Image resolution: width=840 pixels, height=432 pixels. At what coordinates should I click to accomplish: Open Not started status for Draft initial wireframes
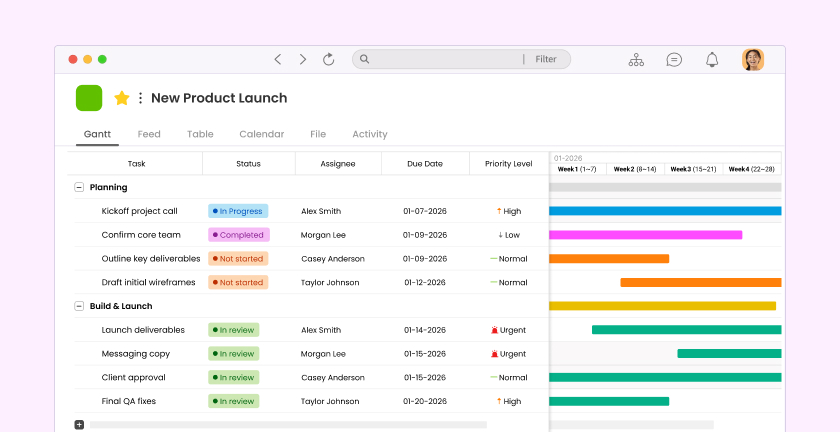(238, 282)
